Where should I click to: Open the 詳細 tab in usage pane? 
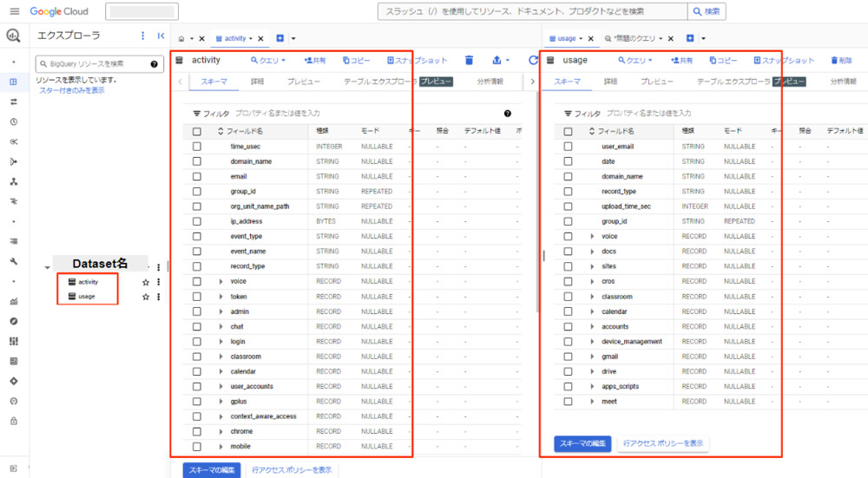coord(611,82)
